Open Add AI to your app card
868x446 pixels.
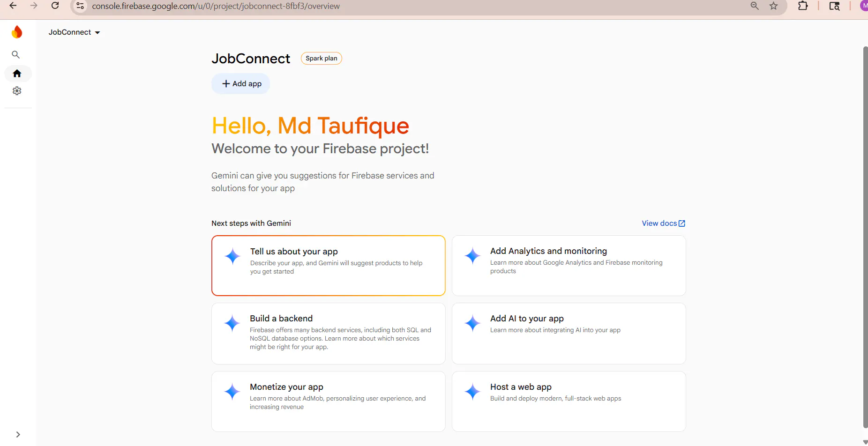(x=569, y=334)
